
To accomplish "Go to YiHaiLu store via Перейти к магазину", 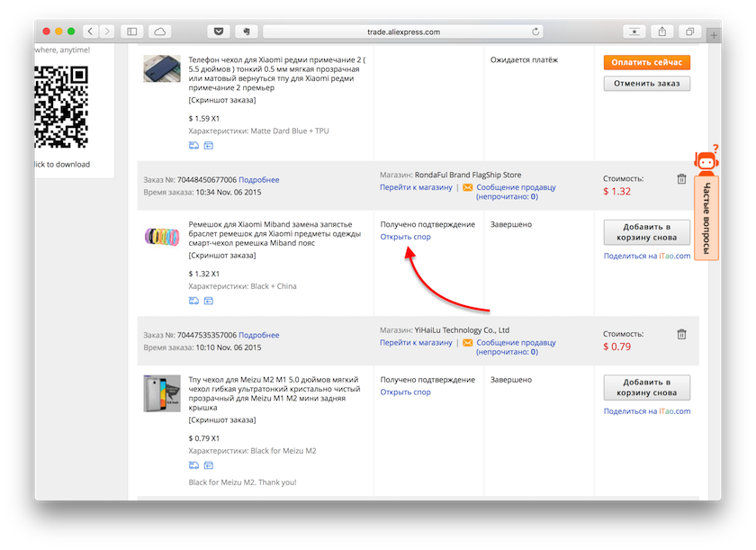I will (416, 343).
